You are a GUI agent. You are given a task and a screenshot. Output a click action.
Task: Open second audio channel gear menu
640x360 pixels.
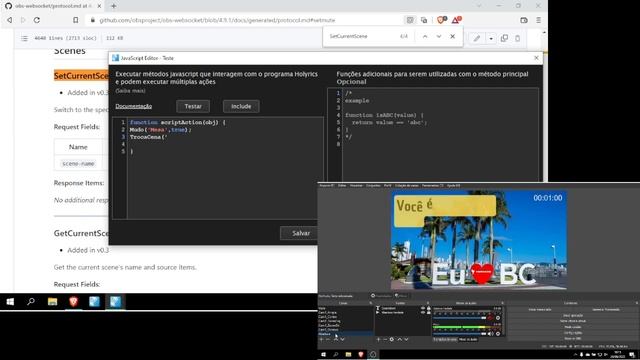pyautogui.click(x=498, y=334)
